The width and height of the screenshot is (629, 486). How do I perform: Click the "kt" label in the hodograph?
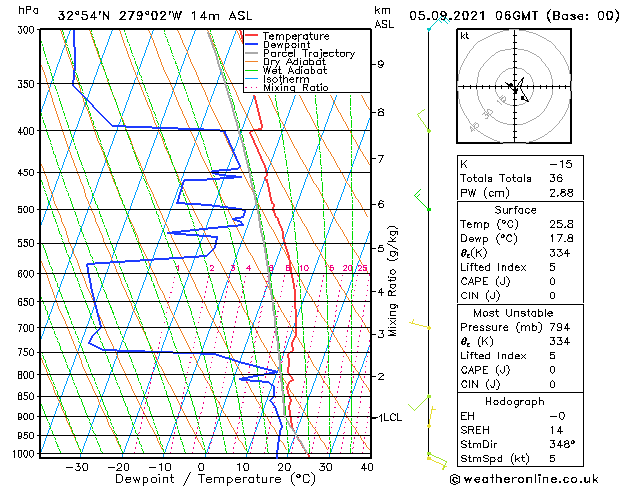point(465,36)
